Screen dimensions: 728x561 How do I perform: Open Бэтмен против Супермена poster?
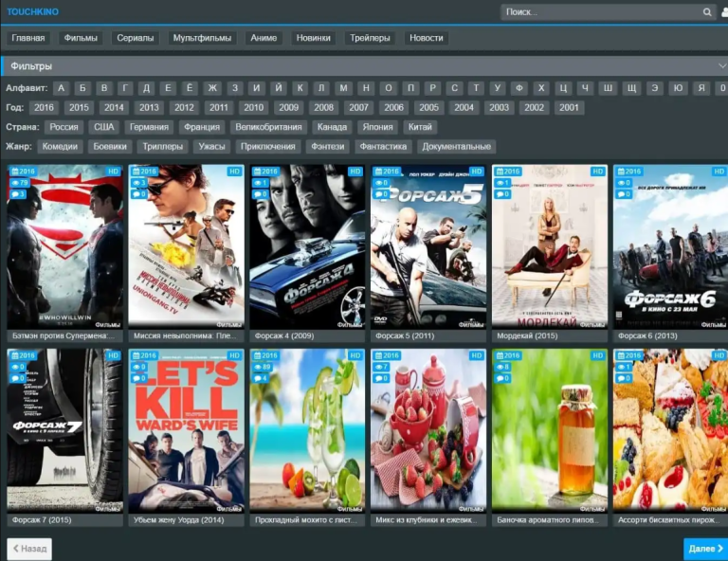pyautogui.click(x=65, y=246)
